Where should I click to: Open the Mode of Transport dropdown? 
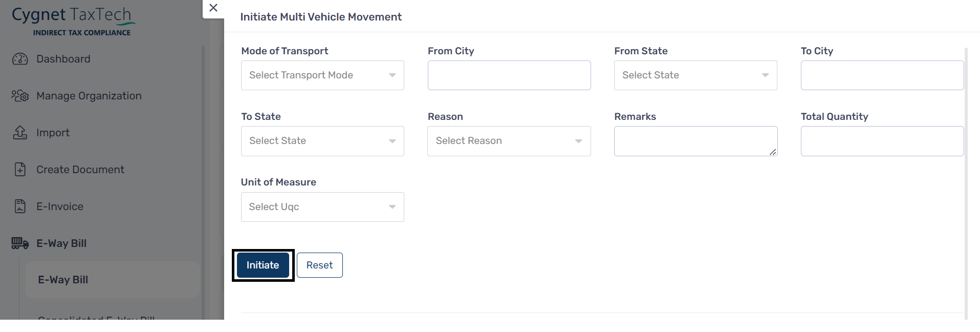pyautogui.click(x=322, y=75)
